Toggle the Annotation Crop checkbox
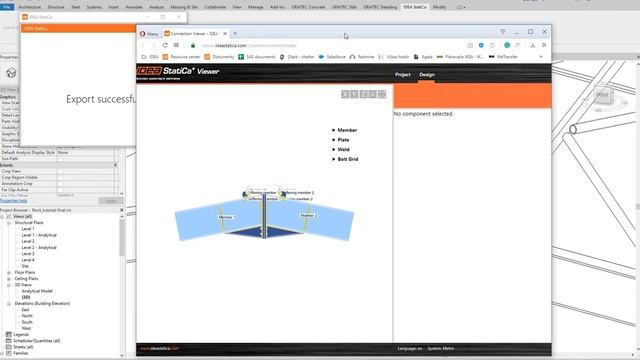Screen dimensions: 640x360 pyautogui.click(x=60, y=184)
